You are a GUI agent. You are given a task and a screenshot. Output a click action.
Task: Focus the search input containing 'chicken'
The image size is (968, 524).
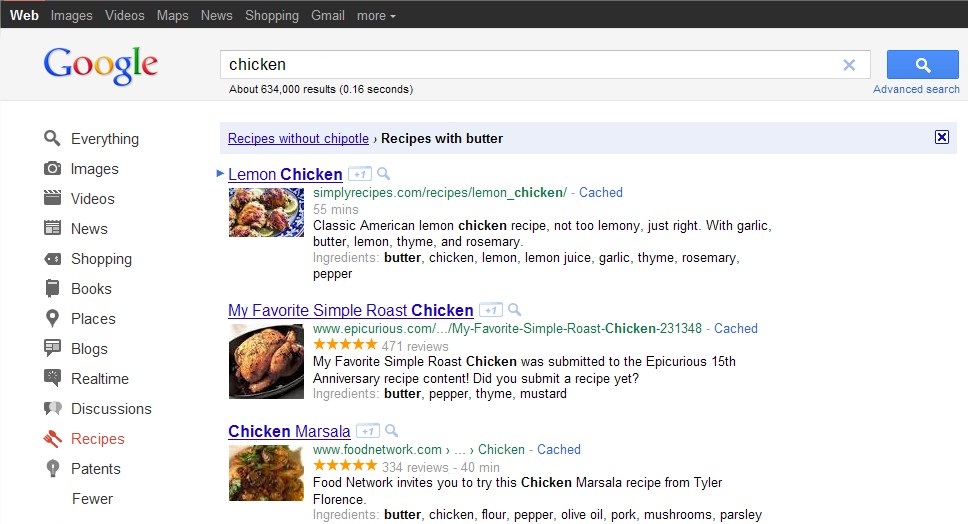(x=530, y=65)
